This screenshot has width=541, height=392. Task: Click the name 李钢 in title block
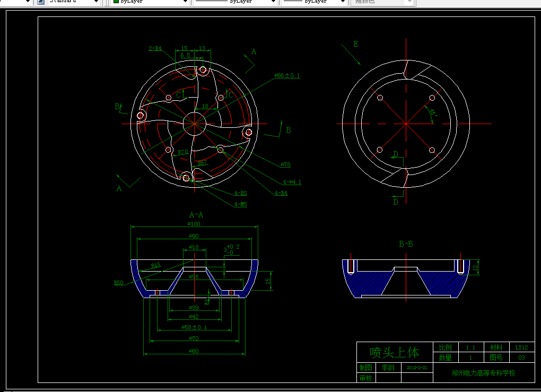pos(388,368)
